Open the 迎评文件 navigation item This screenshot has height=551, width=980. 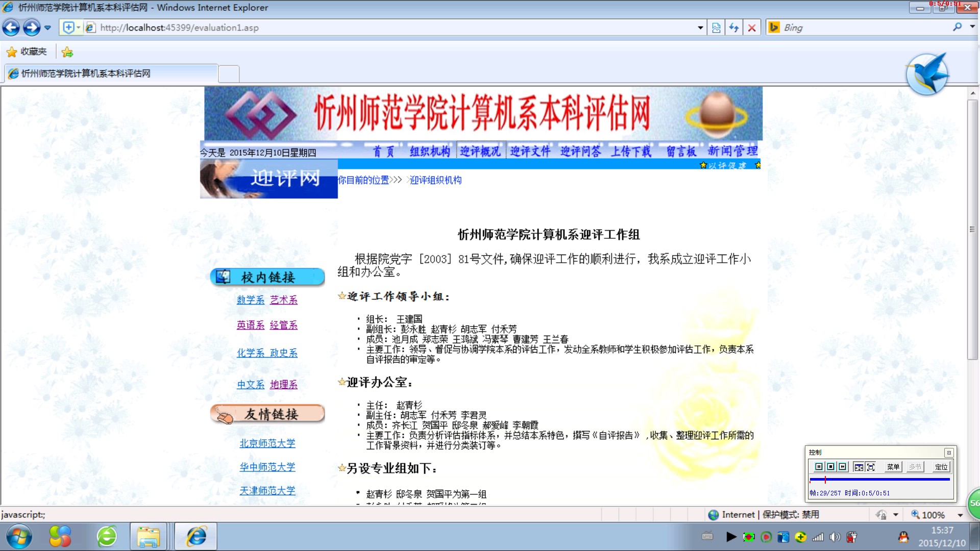tap(531, 151)
